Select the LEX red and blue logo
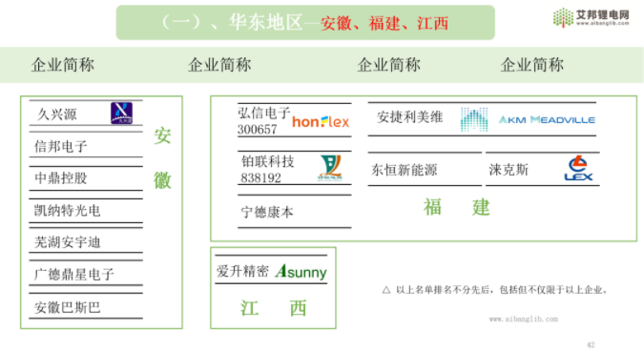This screenshot has height=352, width=644. 578,168
